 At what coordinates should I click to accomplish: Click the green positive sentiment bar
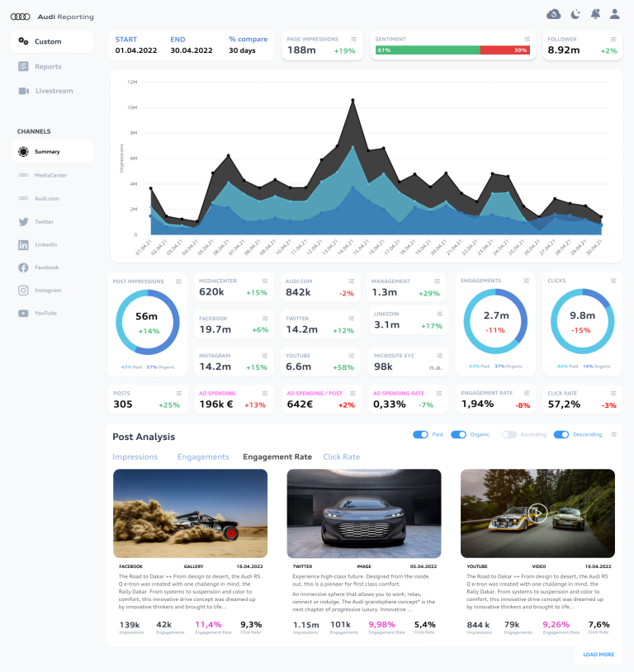tap(428, 50)
